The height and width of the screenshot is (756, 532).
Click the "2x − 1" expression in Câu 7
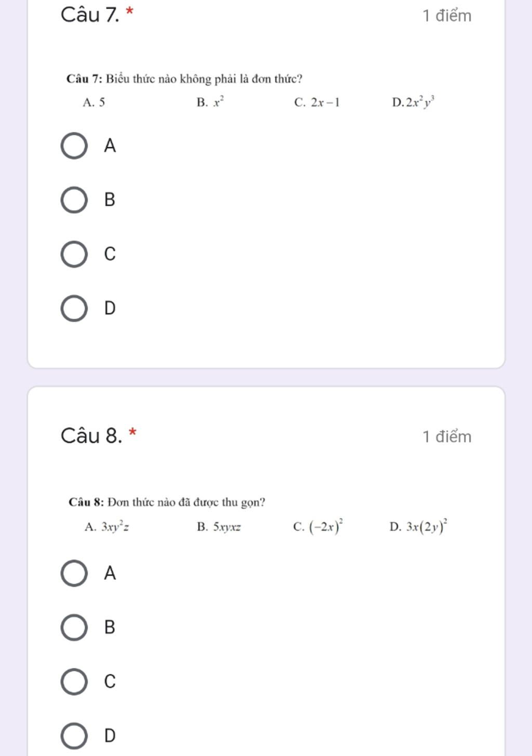325,102
